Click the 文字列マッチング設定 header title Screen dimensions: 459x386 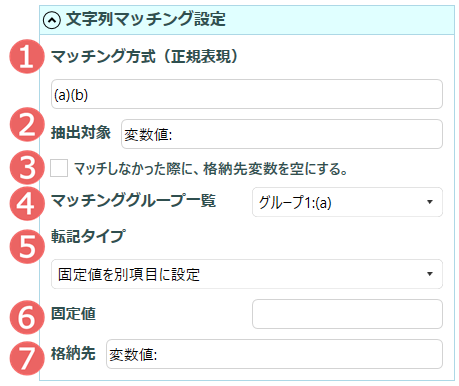pos(146,19)
